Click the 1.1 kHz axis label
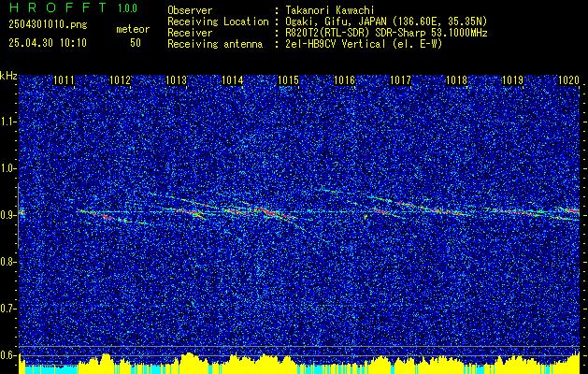The image size is (588, 374). coord(8,122)
